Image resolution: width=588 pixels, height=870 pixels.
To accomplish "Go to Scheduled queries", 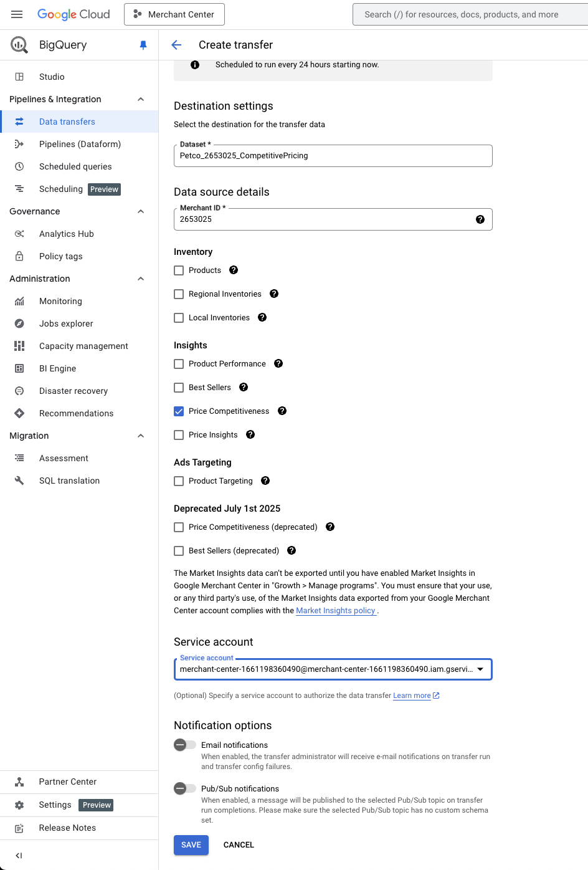I will (75, 166).
